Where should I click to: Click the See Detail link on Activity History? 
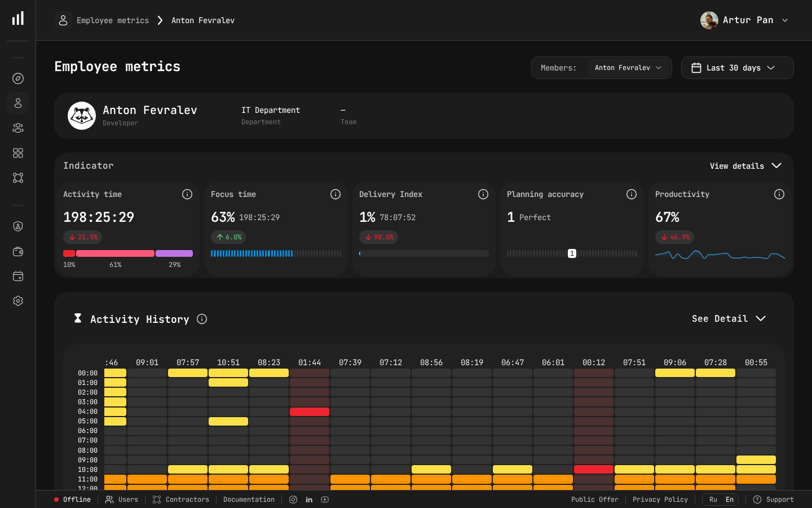coord(729,318)
